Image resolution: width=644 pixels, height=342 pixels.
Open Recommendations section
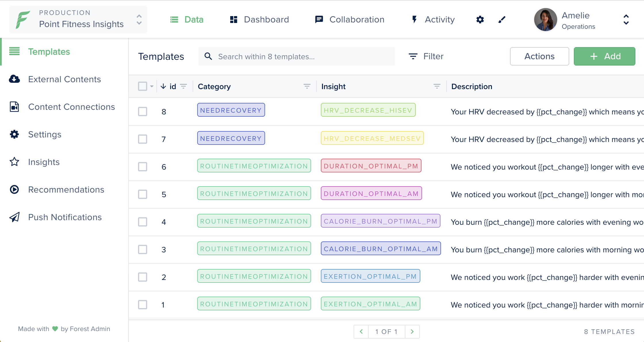click(66, 189)
